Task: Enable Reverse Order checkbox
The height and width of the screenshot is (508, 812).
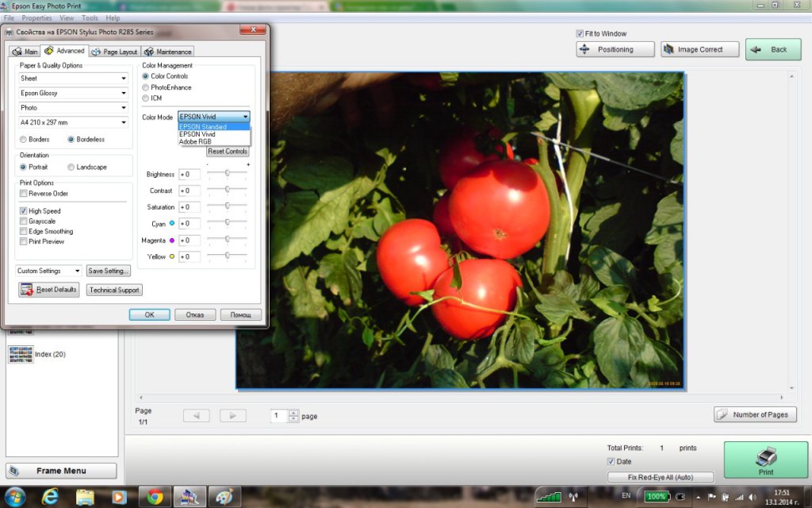Action: coord(23,194)
